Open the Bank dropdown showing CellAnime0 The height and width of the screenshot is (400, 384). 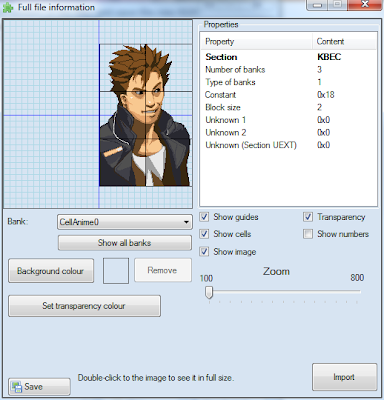click(x=125, y=222)
